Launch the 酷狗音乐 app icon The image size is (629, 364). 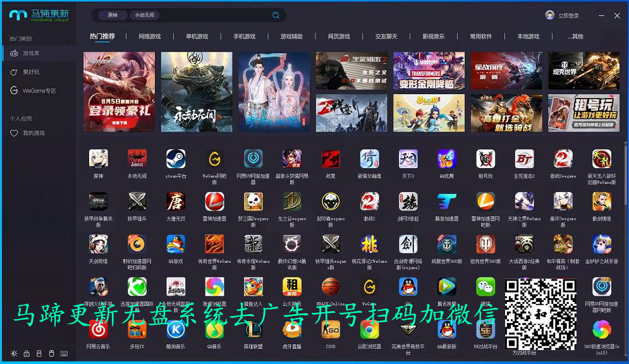pos(176,329)
